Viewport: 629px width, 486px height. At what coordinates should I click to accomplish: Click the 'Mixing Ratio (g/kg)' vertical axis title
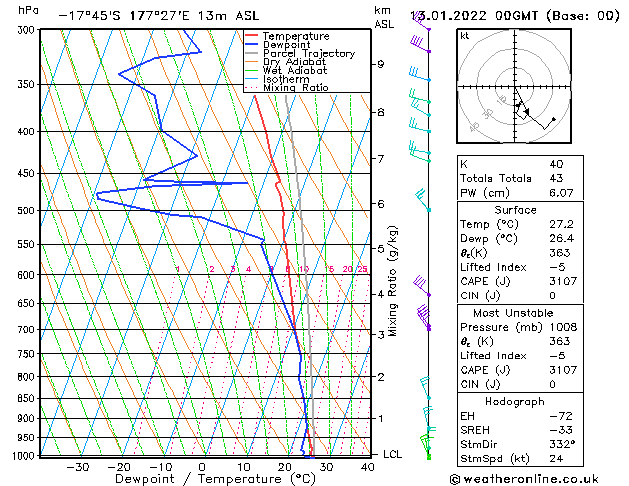[392, 281]
